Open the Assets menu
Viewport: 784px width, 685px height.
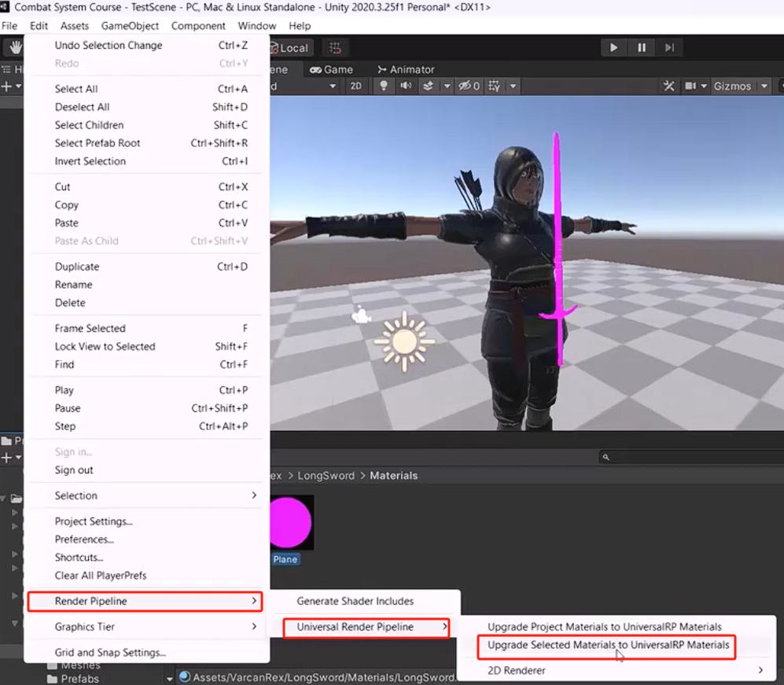pyautogui.click(x=75, y=25)
